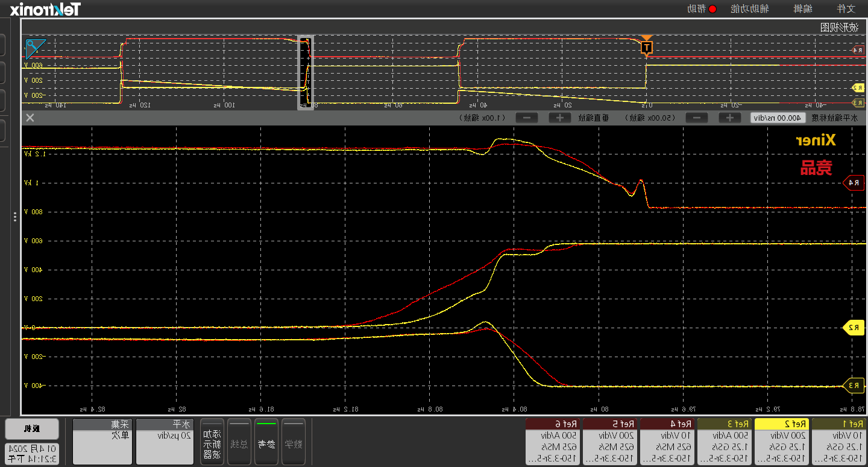Click the 添加新示波器 button
Viewport: 868px width, 467px height.
[212, 442]
